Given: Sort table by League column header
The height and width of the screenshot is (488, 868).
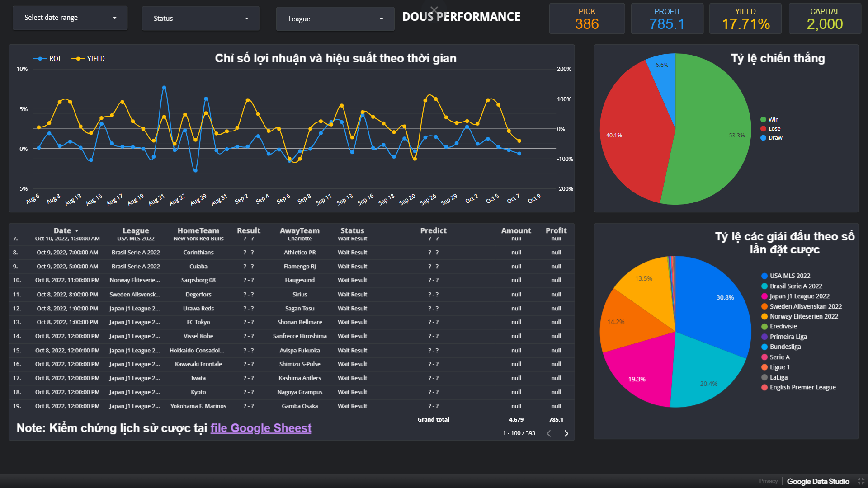Looking at the screenshot, I should tap(136, 230).
